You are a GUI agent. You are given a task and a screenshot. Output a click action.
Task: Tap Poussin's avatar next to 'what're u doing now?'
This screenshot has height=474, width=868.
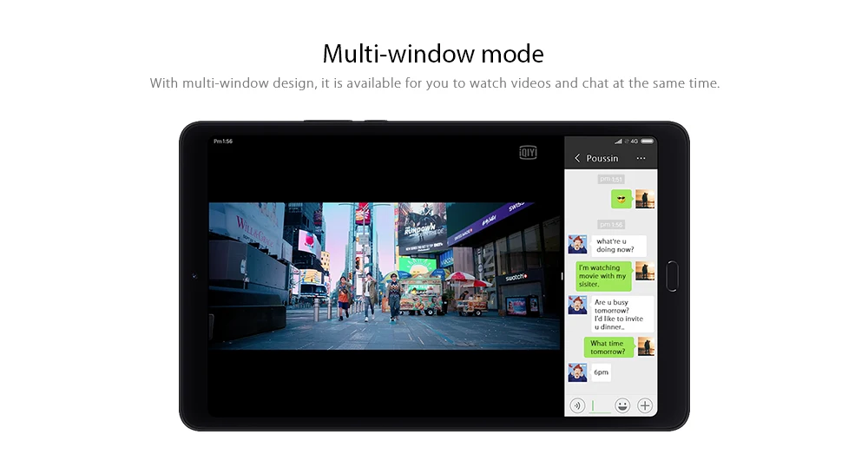577,245
